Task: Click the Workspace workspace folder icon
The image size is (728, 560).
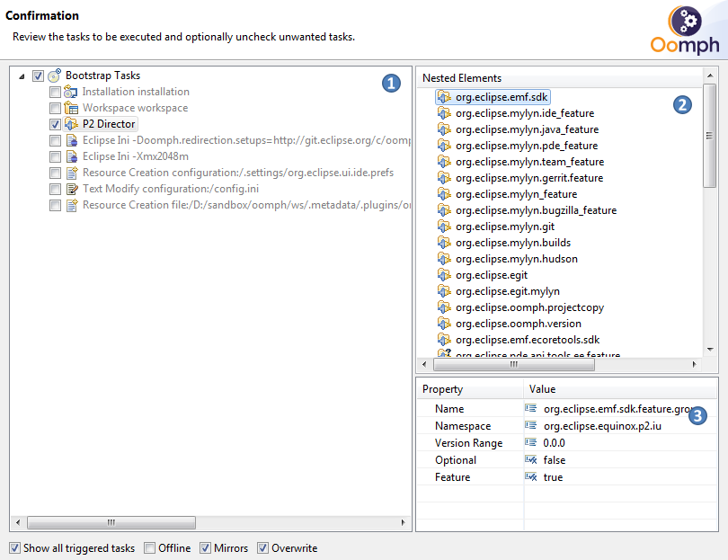Action: click(x=71, y=108)
